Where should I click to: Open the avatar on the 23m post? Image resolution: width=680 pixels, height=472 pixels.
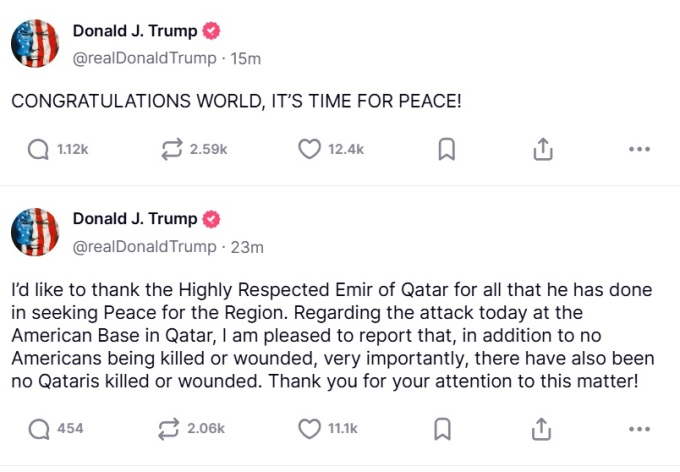[35, 232]
